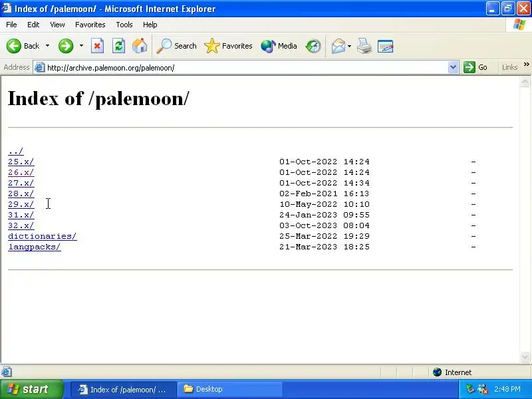Screen dimensions: 532x399
Task: Open the View menu
Action: [x=57, y=25]
